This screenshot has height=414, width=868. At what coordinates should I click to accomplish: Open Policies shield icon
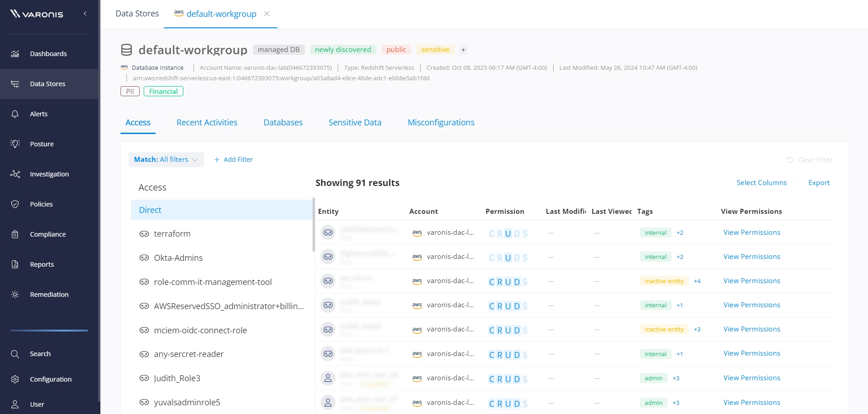(x=15, y=204)
